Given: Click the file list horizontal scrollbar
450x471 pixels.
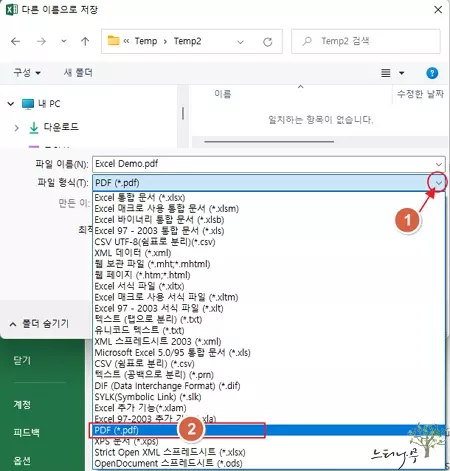Looking at the screenshot, I should click(269, 142).
